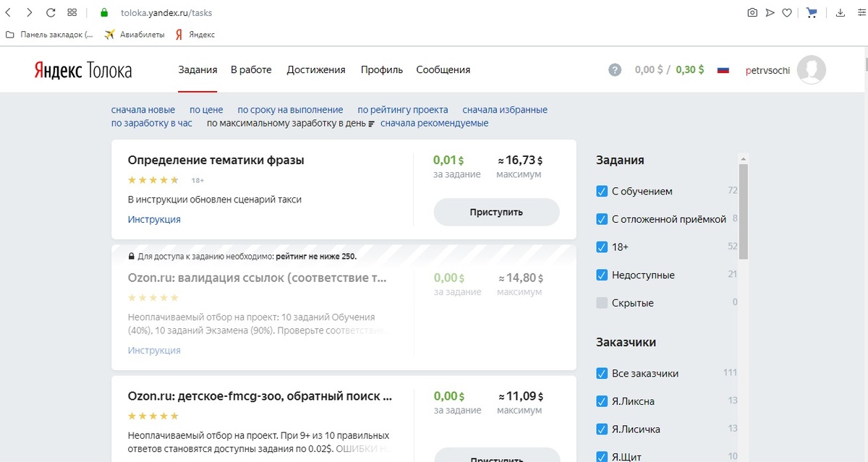
Task: Uncheck the Недоступные checkbox
Action: click(x=602, y=275)
